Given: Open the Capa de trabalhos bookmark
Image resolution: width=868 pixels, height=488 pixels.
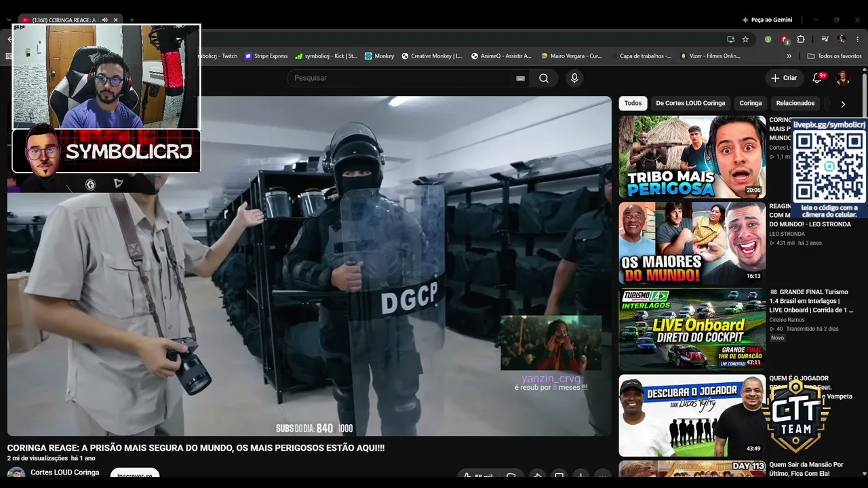Looking at the screenshot, I should click(642, 56).
